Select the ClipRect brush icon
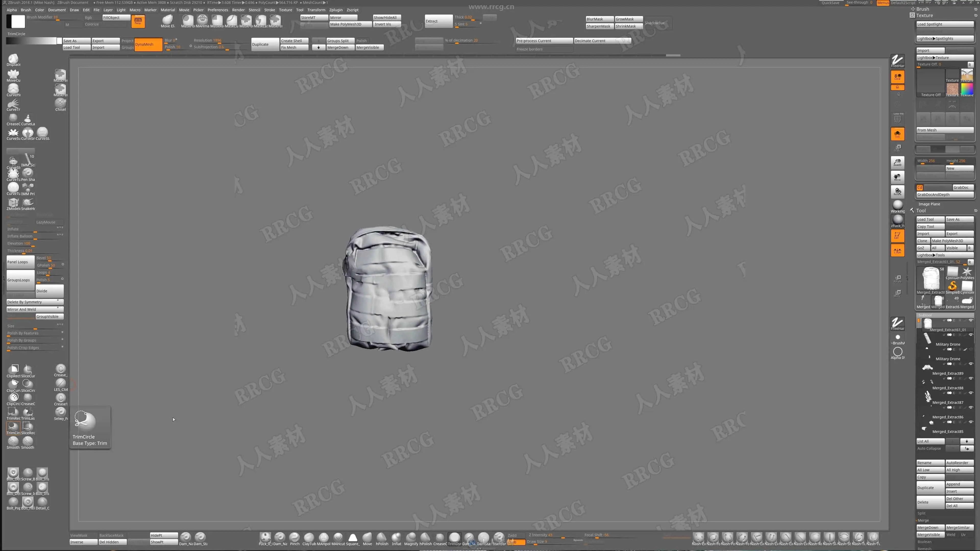 (x=13, y=369)
